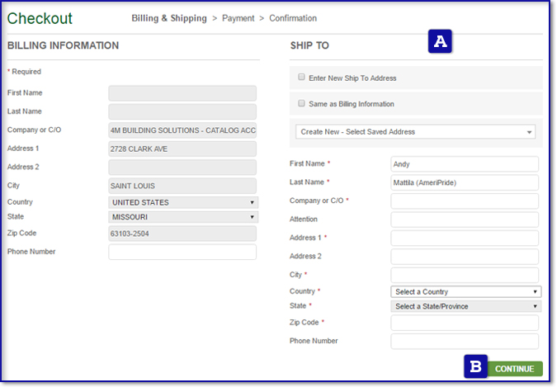
Task: Open the Select a State/Province dropdown
Action: pos(465,306)
